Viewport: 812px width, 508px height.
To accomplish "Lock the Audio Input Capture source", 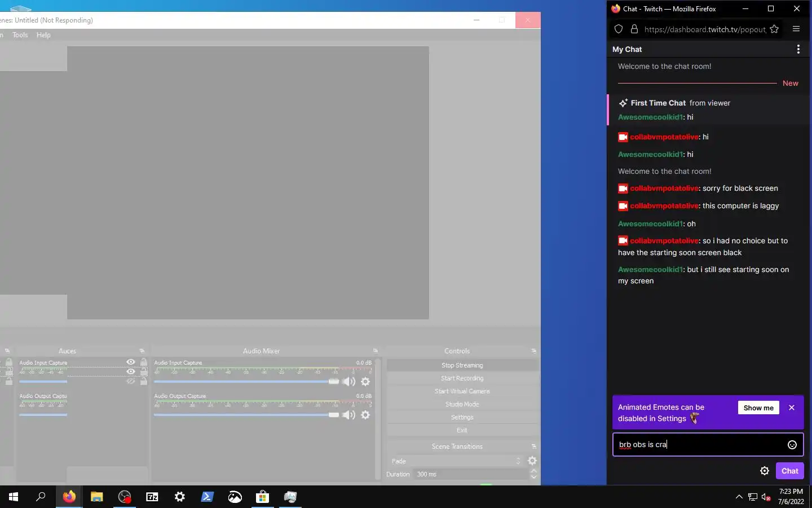I will tap(143, 362).
